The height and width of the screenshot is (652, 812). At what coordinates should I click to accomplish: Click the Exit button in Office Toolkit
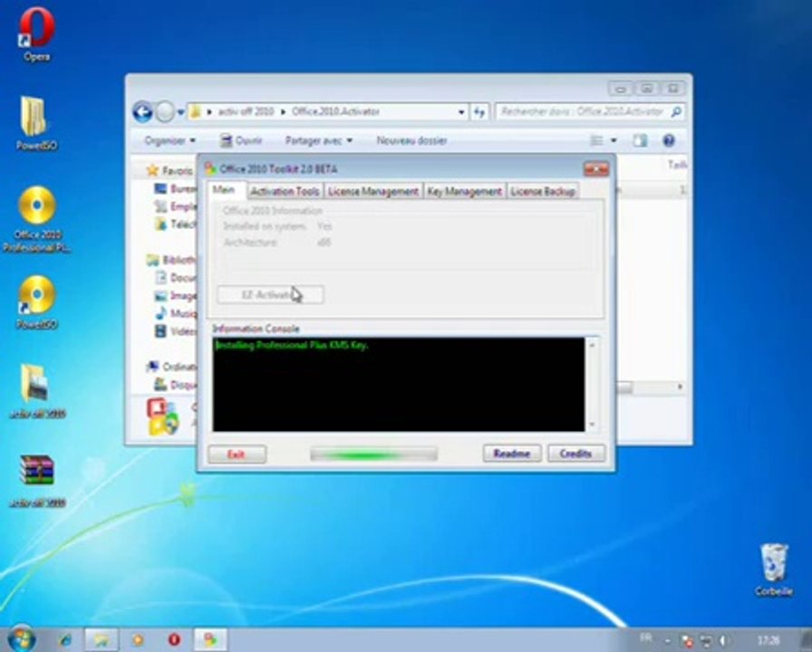click(x=237, y=454)
